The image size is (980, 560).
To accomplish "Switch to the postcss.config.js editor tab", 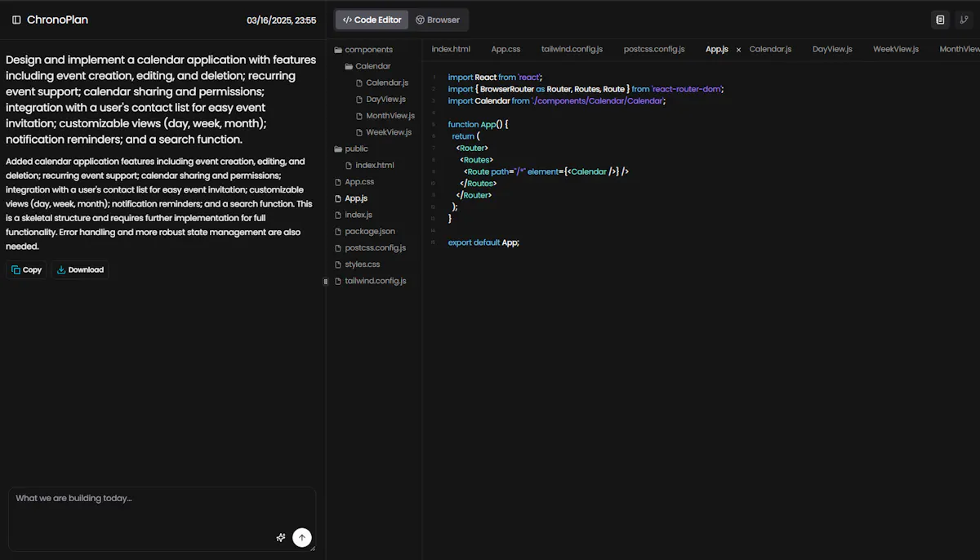I will point(654,49).
